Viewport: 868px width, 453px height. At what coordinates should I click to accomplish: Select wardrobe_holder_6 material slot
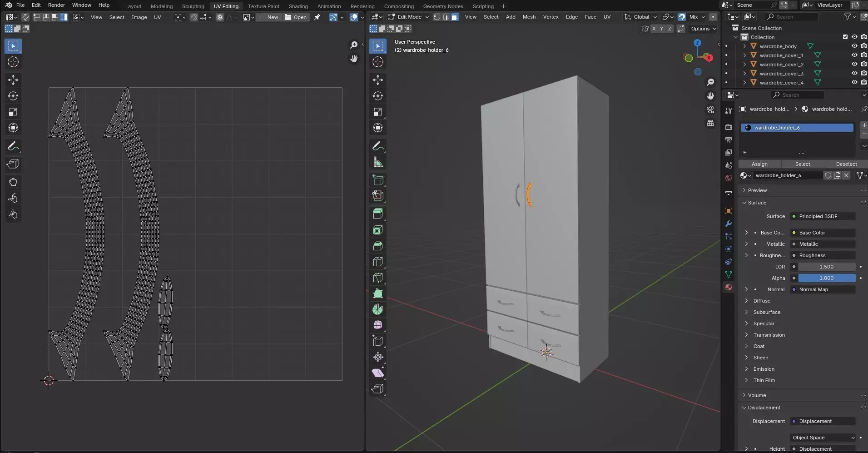pos(797,128)
